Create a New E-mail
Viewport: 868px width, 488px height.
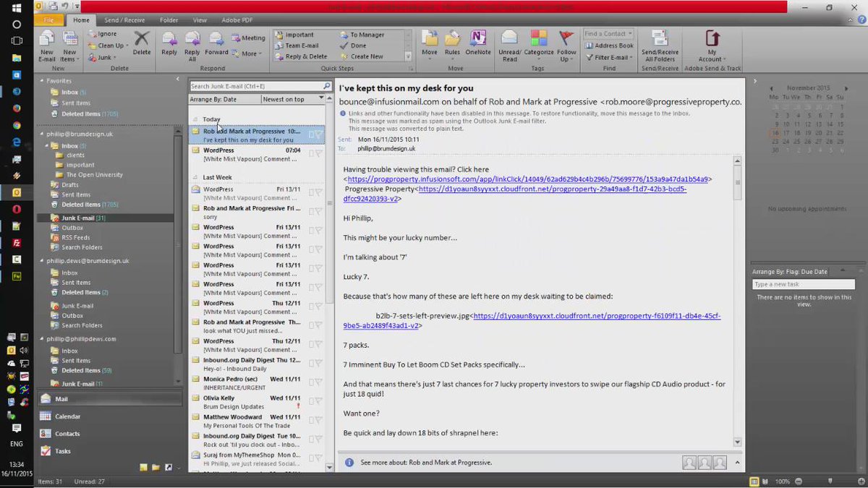point(47,46)
